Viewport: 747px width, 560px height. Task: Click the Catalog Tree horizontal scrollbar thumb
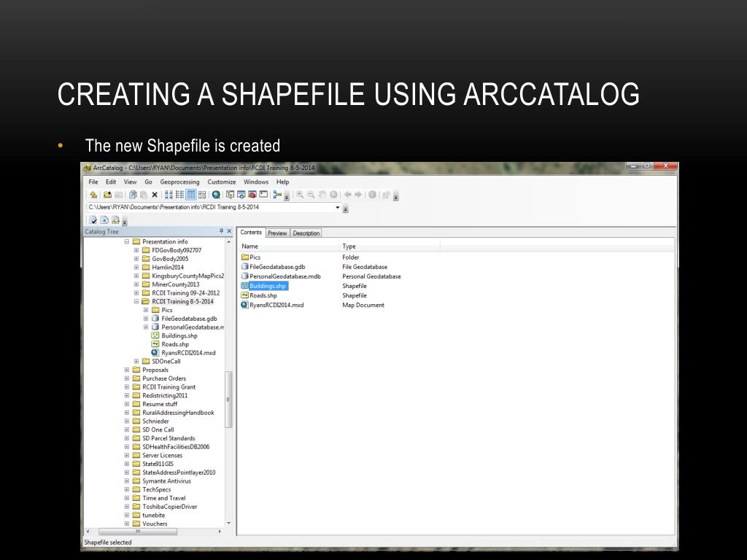pos(138,532)
